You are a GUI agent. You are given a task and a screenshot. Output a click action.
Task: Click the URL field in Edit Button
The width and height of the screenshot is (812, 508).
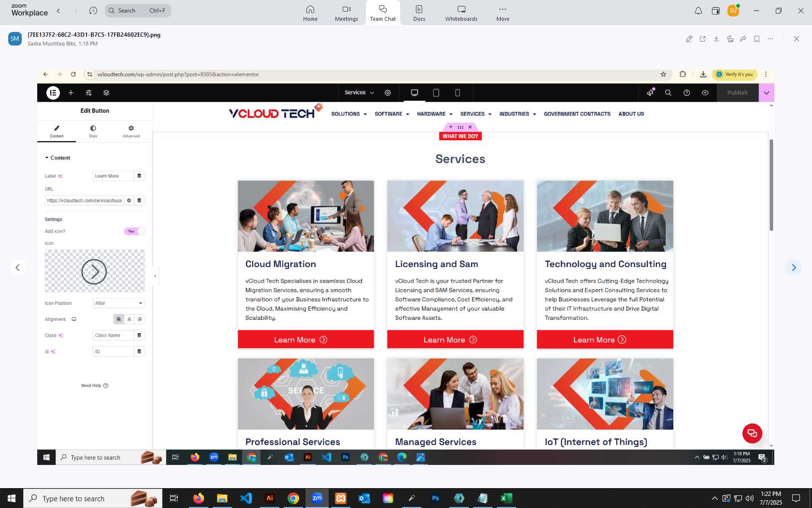[x=85, y=200]
